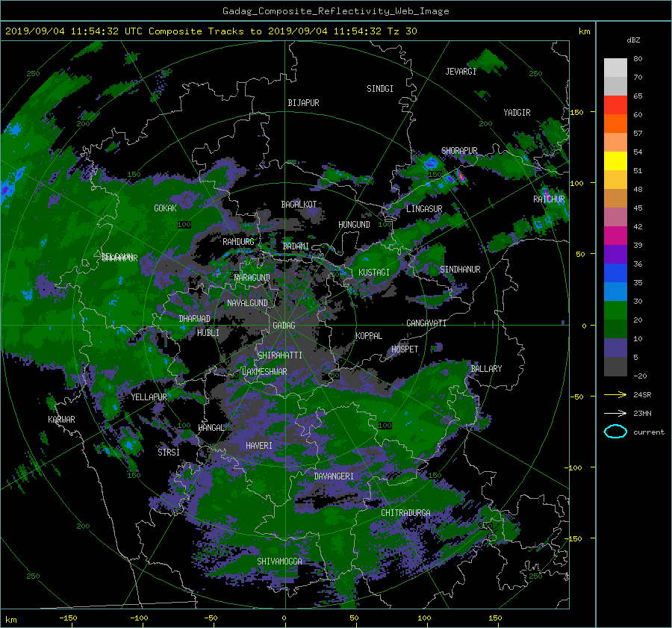Click the SINDHANUR city label
The width and height of the screenshot is (672, 628).
point(460,270)
